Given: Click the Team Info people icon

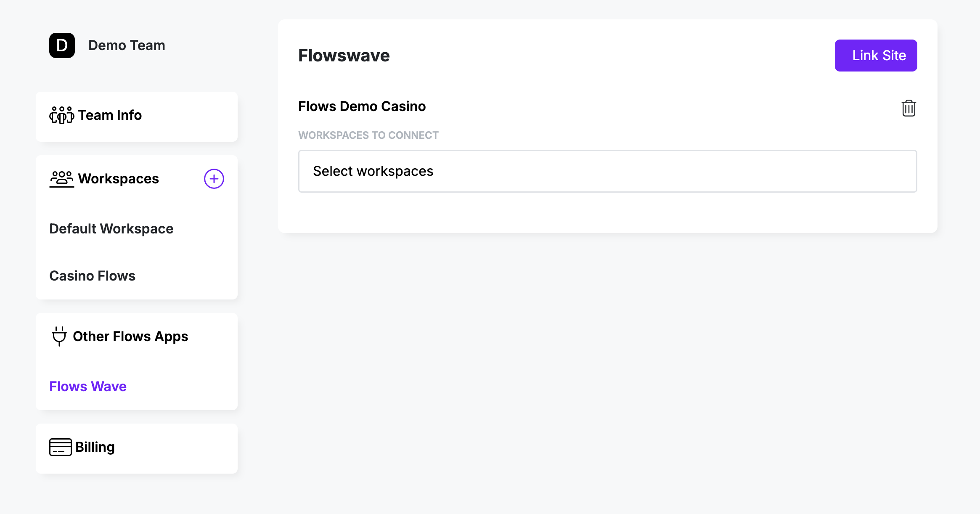Looking at the screenshot, I should tap(61, 115).
